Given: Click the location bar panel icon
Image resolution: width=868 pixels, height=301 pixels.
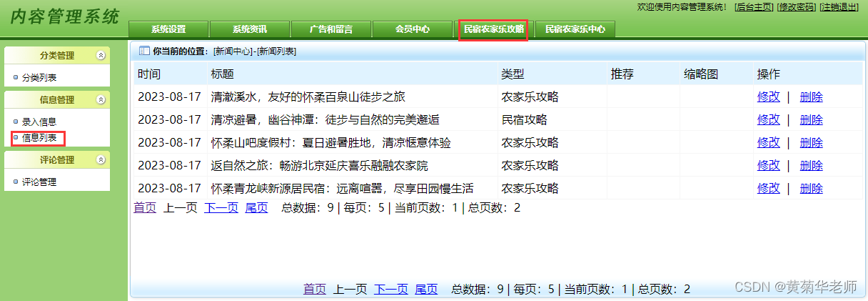Looking at the screenshot, I should [144, 51].
